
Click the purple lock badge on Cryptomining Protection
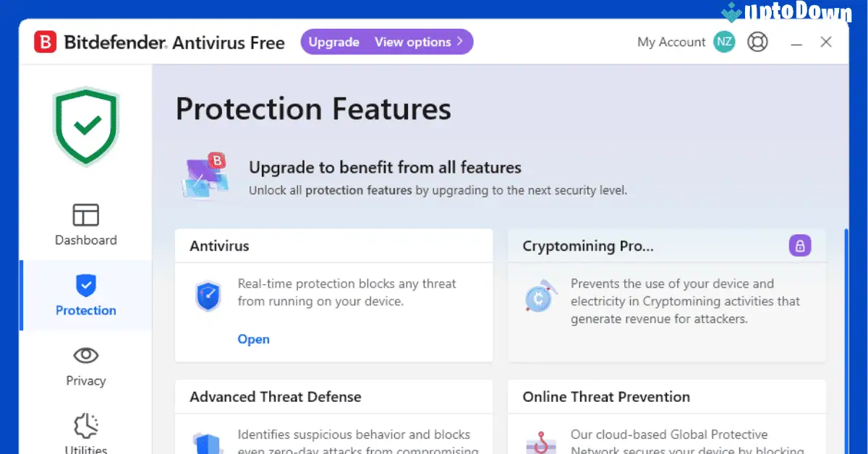[800, 246]
